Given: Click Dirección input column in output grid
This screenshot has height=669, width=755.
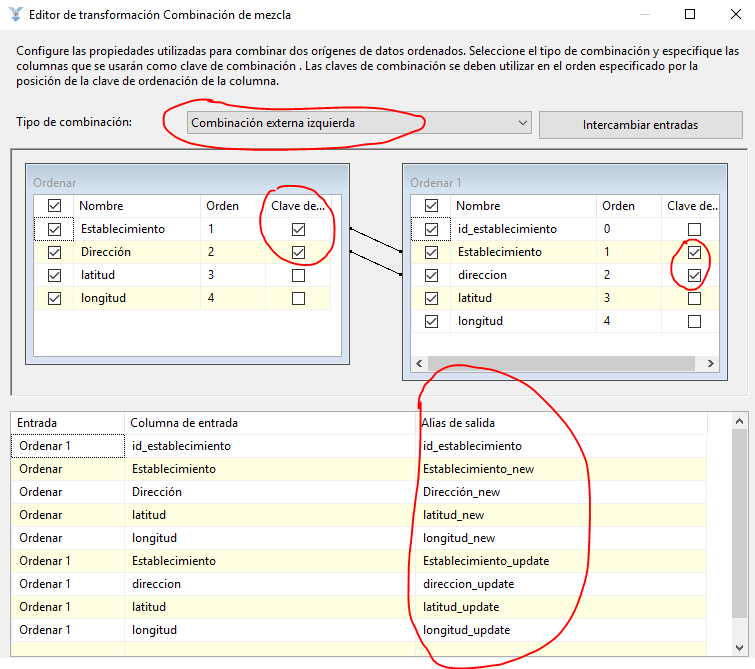Looking at the screenshot, I should 270,492.
